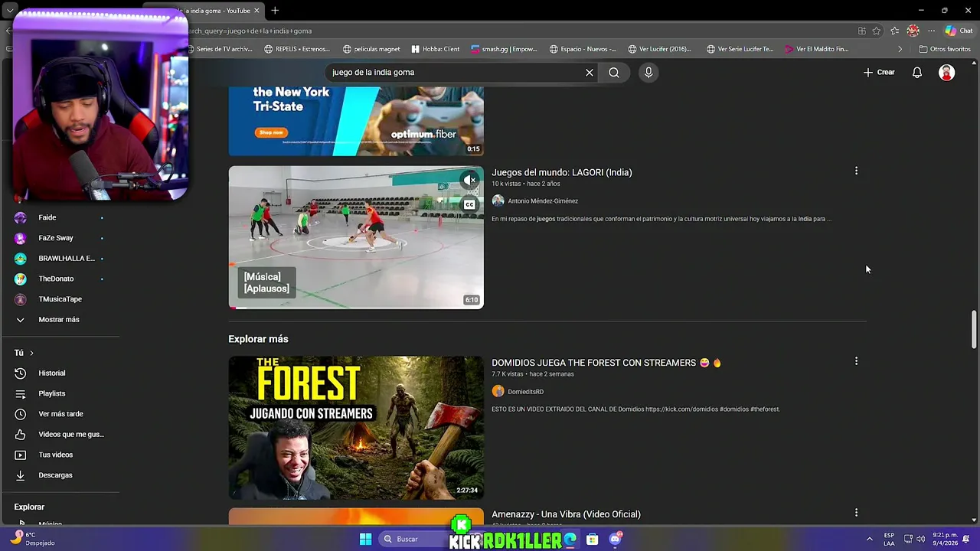Open the title 'Juegos del mundo: LAGORI (India)'
Screen dimensions: 980x551
[562, 172]
